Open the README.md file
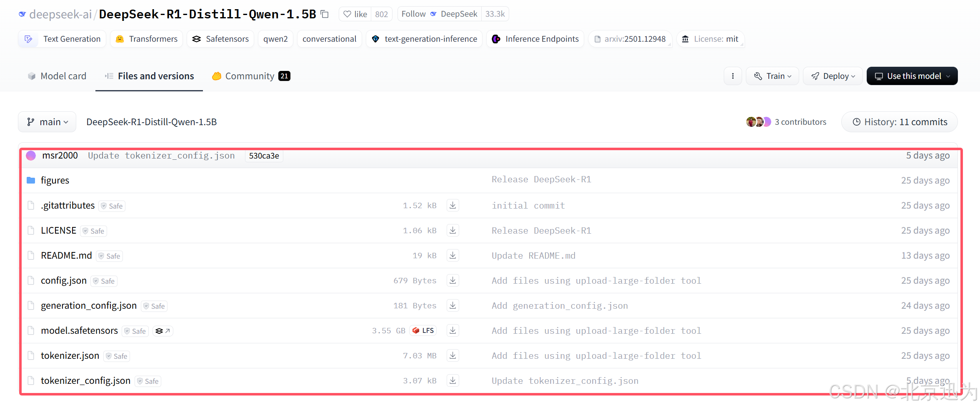This screenshot has width=980, height=408. tap(66, 255)
